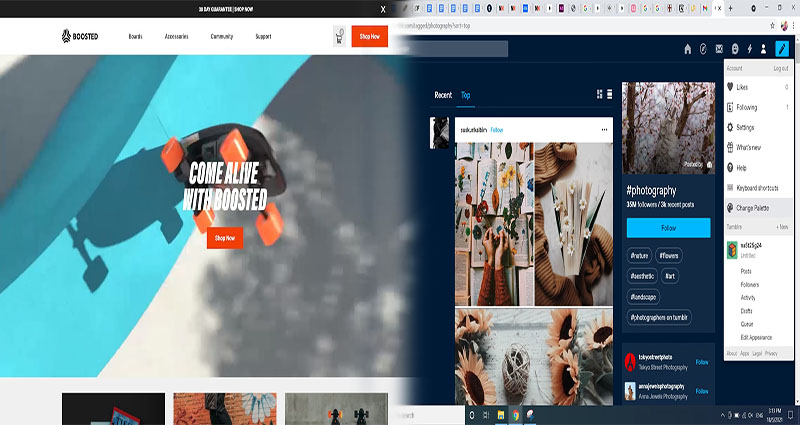Screen dimensions: 800x425
Task: Open a new Chrome tab with plus
Action: [731, 8]
